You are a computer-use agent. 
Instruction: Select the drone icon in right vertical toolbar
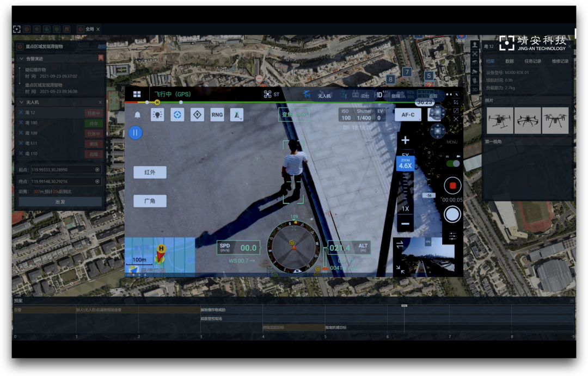tap(475, 54)
